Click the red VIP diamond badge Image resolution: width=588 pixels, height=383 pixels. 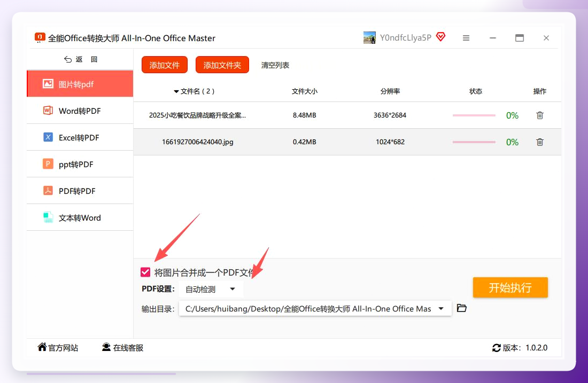(440, 37)
